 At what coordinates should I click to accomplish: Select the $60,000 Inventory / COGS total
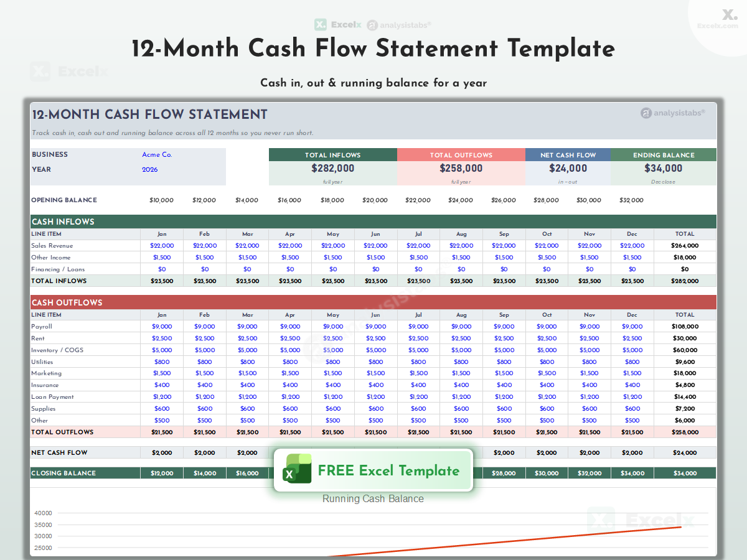point(685,350)
